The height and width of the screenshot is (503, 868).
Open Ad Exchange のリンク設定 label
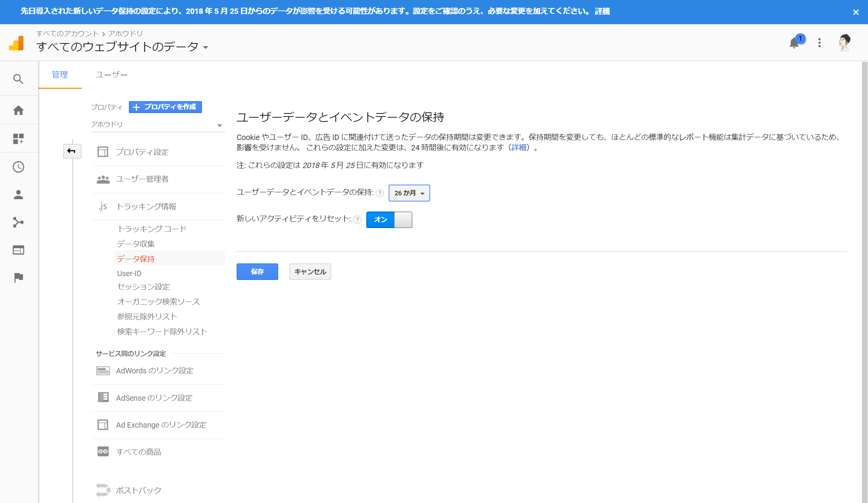[161, 425]
